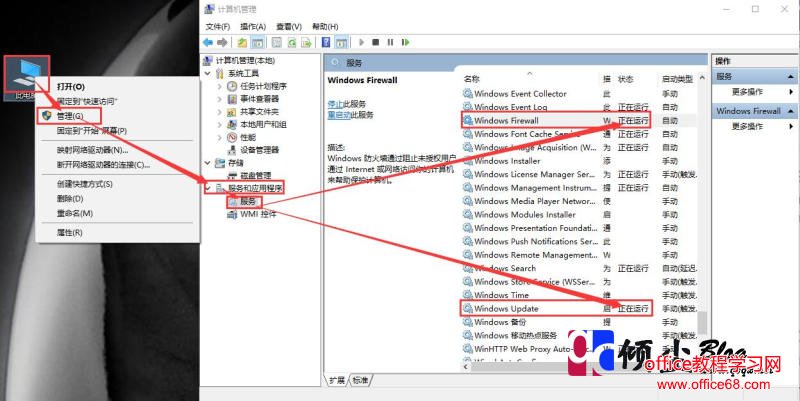Open the 文件(F) menu

[218, 27]
